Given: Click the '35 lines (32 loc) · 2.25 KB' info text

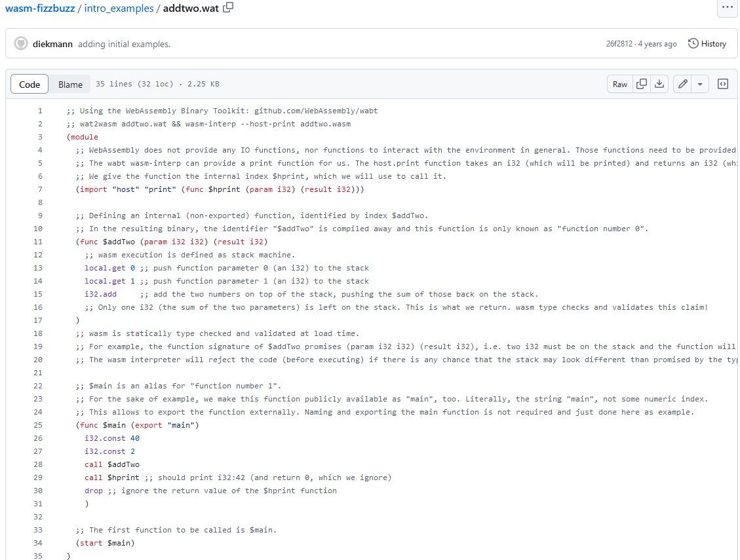Looking at the screenshot, I should pos(157,84).
